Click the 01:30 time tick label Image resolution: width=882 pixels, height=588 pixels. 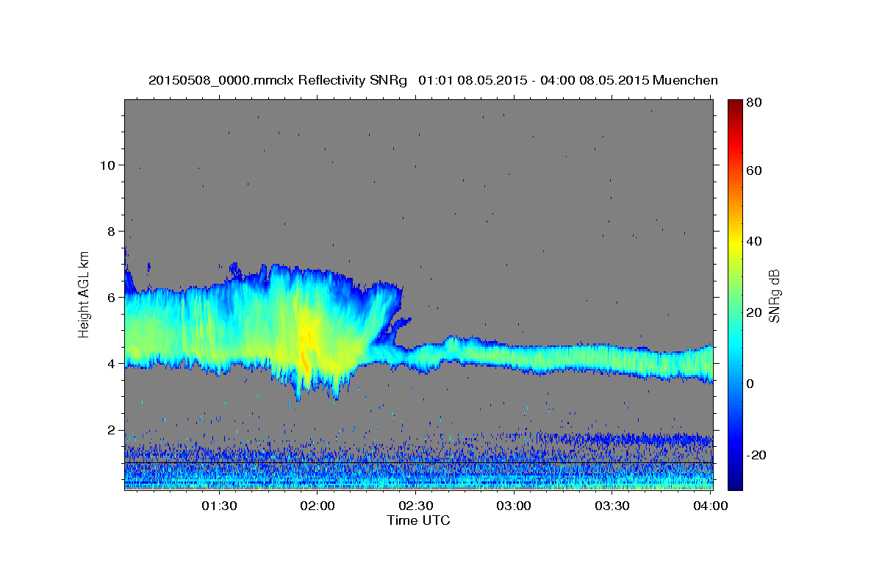pyautogui.click(x=219, y=506)
